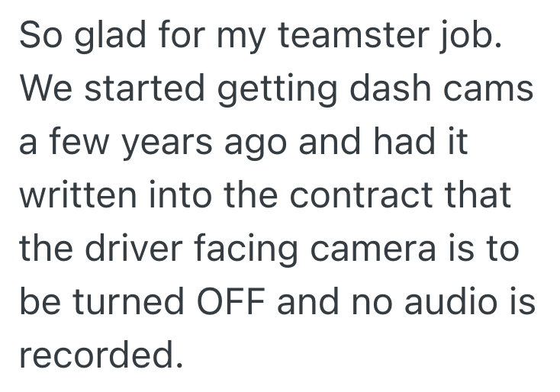Click on the word "driver"
This screenshot has height=392, width=560.
[x=145, y=248]
